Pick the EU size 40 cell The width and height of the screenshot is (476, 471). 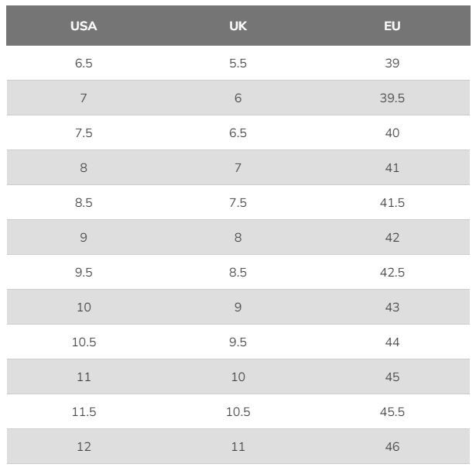[392, 132]
